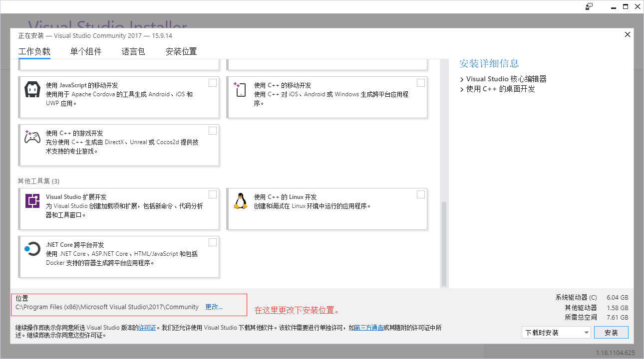Enable the JavaScript mobile development workload checkbox
The width and height of the screenshot is (644, 359).
[x=213, y=83]
